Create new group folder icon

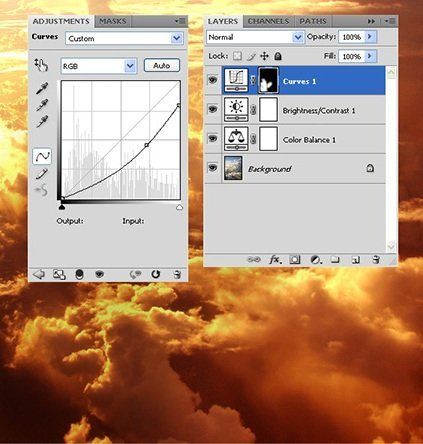(x=335, y=259)
